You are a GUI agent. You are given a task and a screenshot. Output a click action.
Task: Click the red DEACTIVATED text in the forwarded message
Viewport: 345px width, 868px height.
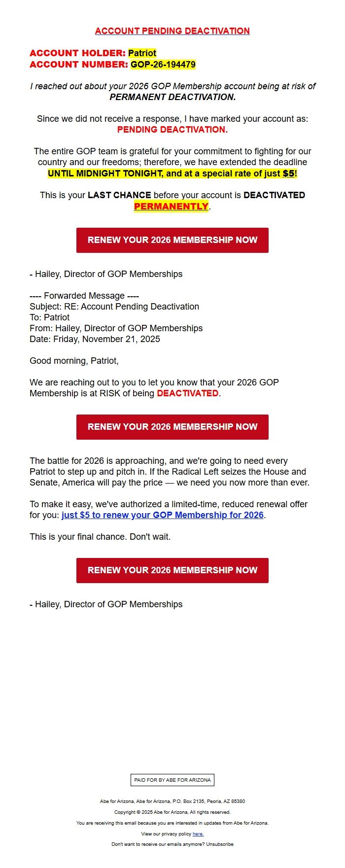(187, 393)
